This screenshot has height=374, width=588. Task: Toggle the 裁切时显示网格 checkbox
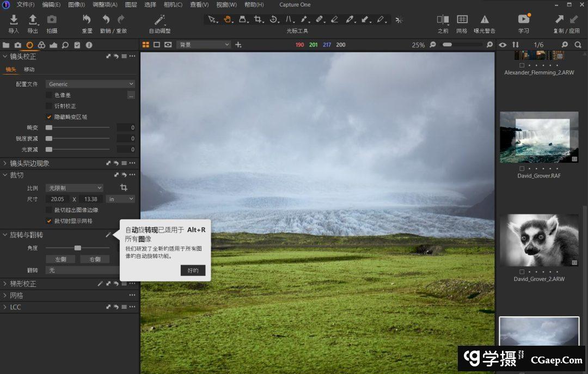click(x=49, y=221)
